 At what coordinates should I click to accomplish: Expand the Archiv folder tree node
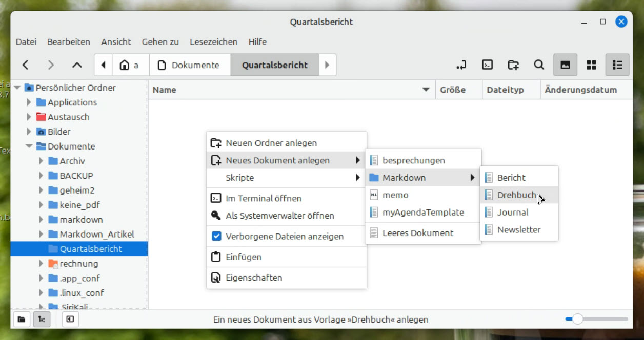pyautogui.click(x=41, y=161)
